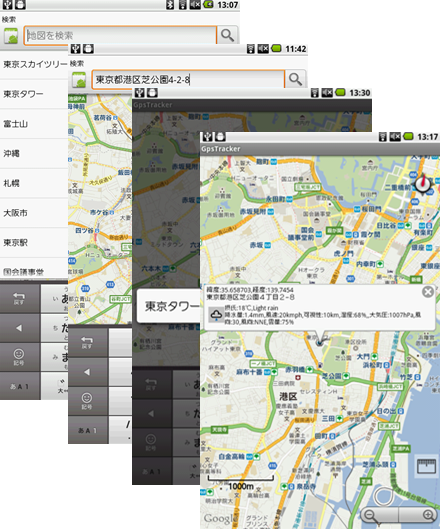This screenshot has width=440, height=529.
Task: Close the location info balloon
Action: tap(428, 292)
